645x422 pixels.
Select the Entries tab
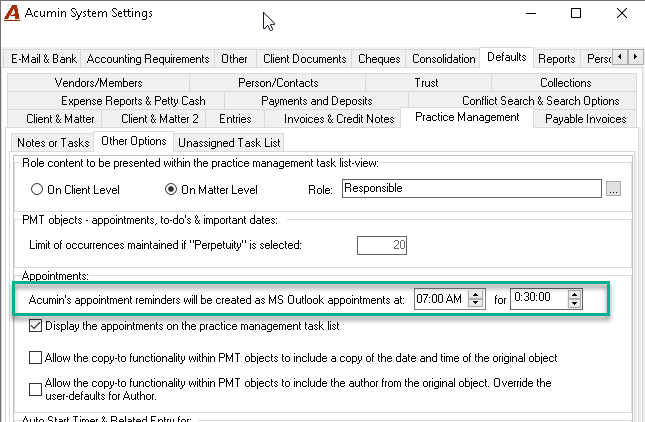pos(235,119)
